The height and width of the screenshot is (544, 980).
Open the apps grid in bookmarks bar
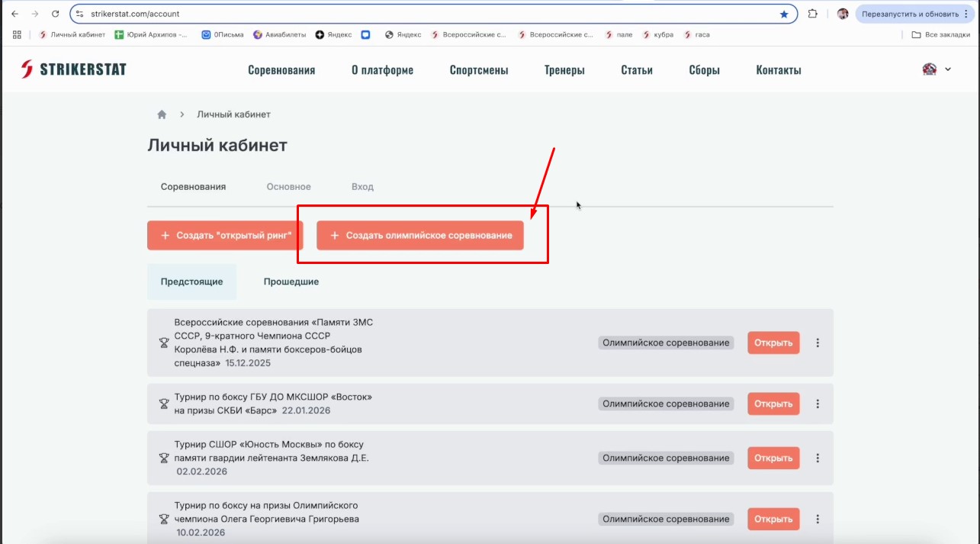tap(17, 34)
